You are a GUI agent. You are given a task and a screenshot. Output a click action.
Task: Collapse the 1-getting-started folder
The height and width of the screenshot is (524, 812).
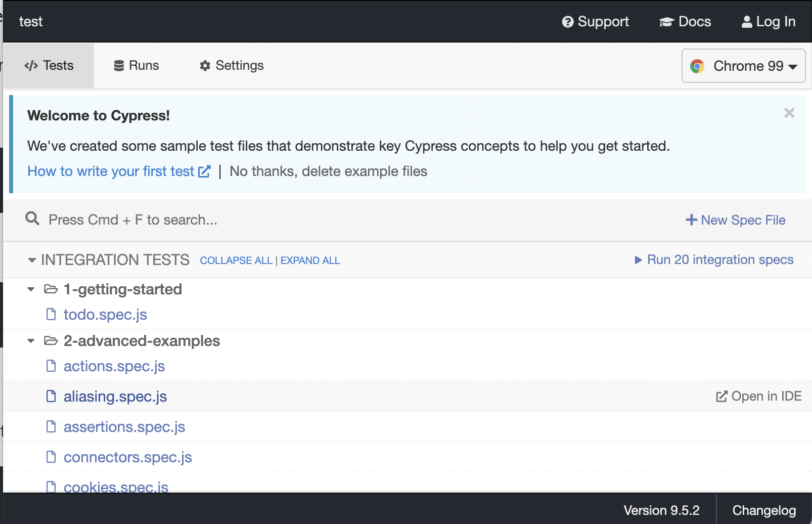click(31, 289)
